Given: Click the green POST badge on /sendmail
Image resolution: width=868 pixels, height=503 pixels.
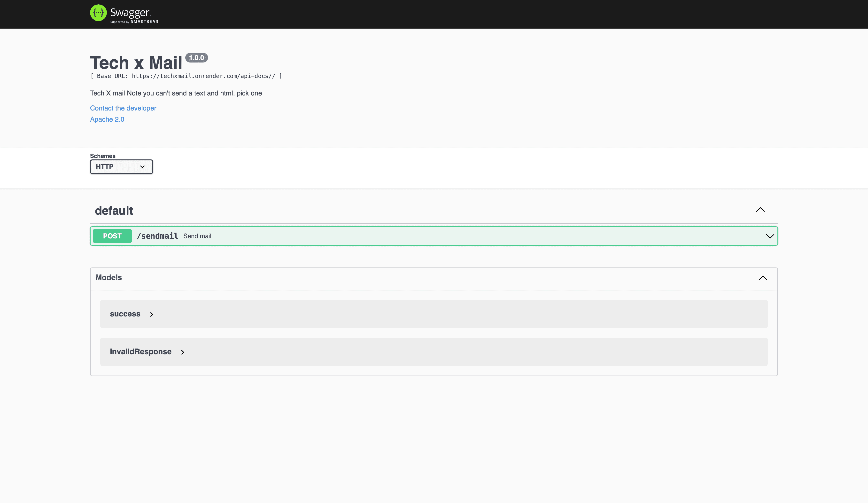Looking at the screenshot, I should point(112,236).
